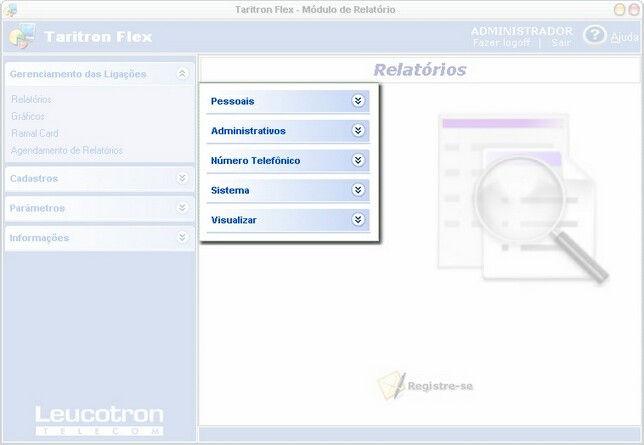Click the magnifying glass report illustration
This screenshot has width=644, height=445.
coord(523,199)
